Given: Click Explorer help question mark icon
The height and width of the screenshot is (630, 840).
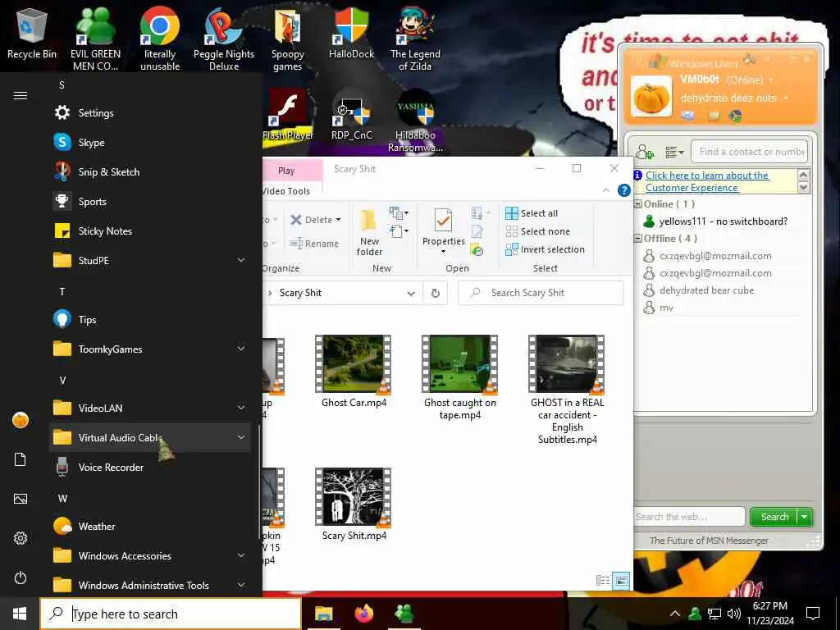Looking at the screenshot, I should coord(623,190).
